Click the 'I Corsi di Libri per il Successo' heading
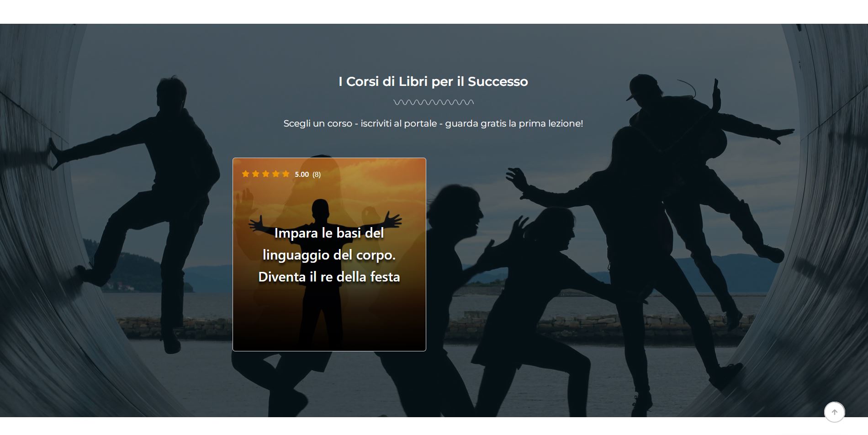The height and width of the screenshot is (435, 868). coord(433,81)
